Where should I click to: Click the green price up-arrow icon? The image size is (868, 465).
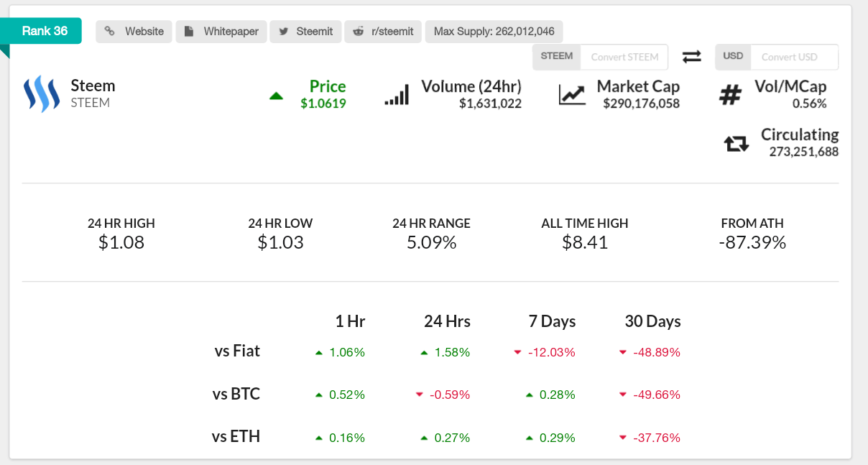click(276, 96)
